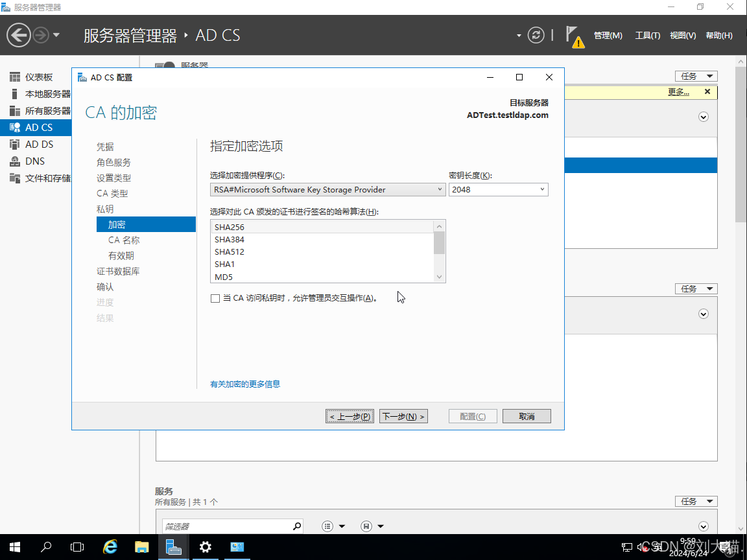This screenshot has width=747, height=560.
Task: Go to 凭据 step in wizard
Action: [105, 146]
